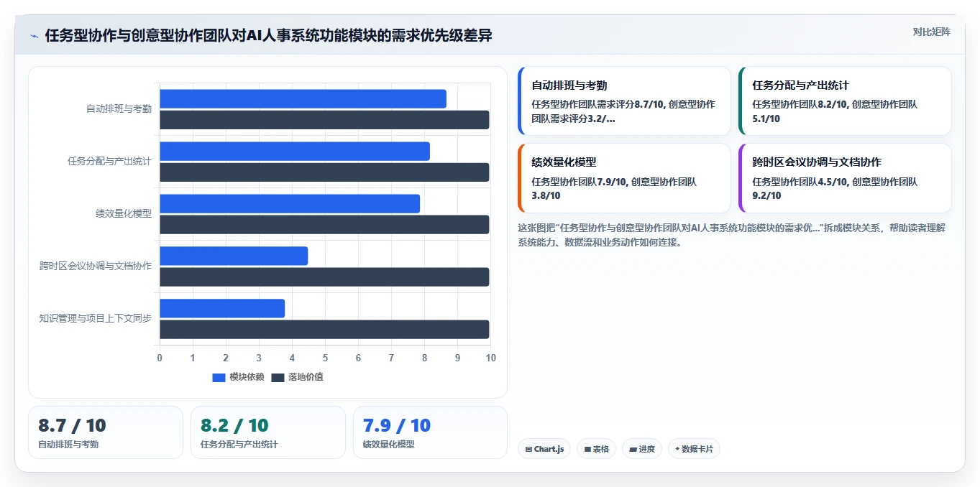This screenshot has height=487, width=980.
Task: Click the icon inside the 进度 tag
Action: pos(633,450)
